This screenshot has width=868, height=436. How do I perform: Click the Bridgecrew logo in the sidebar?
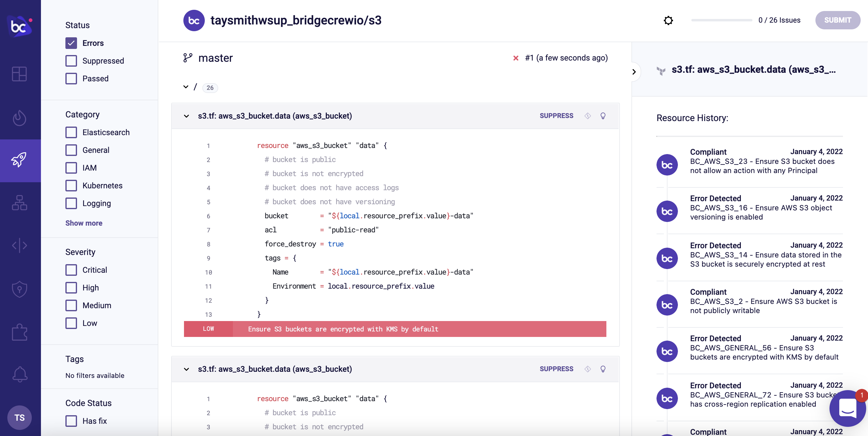20,26
